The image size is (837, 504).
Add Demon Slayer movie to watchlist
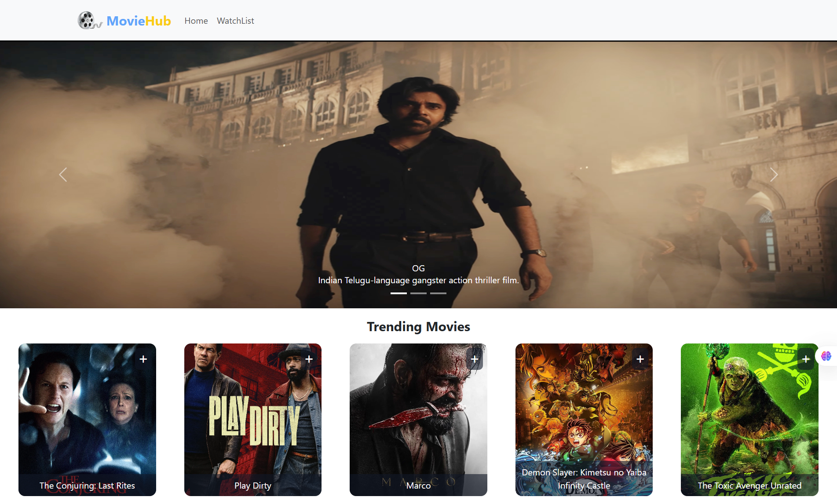pyautogui.click(x=640, y=359)
